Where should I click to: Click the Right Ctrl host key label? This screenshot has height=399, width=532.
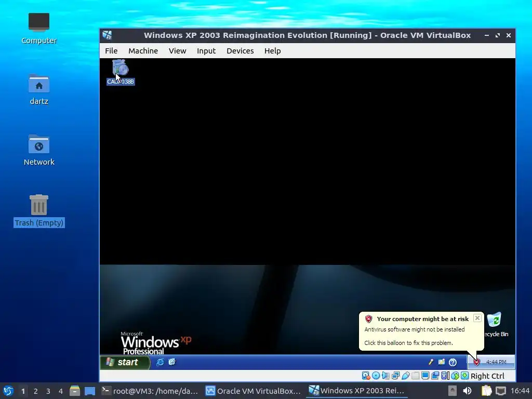coord(487,376)
